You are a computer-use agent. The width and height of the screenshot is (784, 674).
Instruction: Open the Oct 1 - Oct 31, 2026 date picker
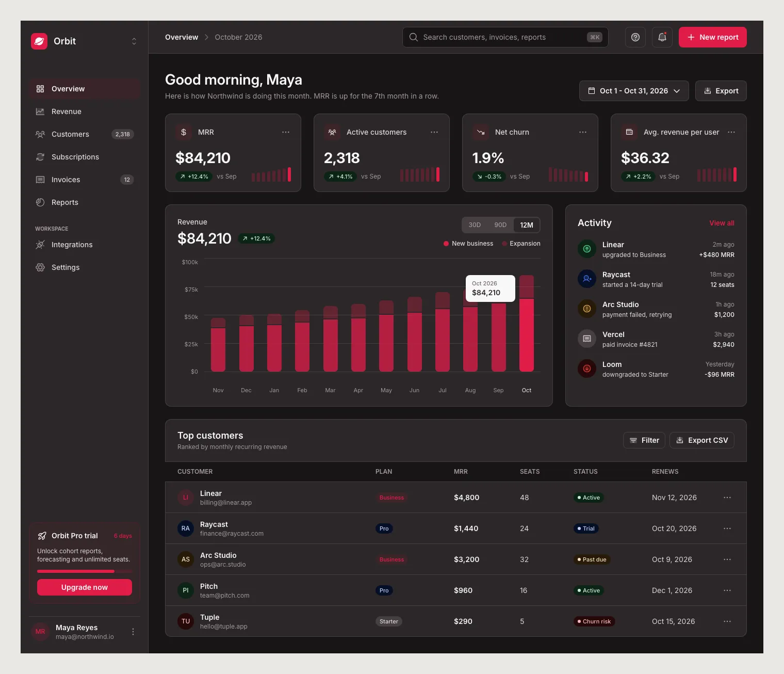pos(634,91)
